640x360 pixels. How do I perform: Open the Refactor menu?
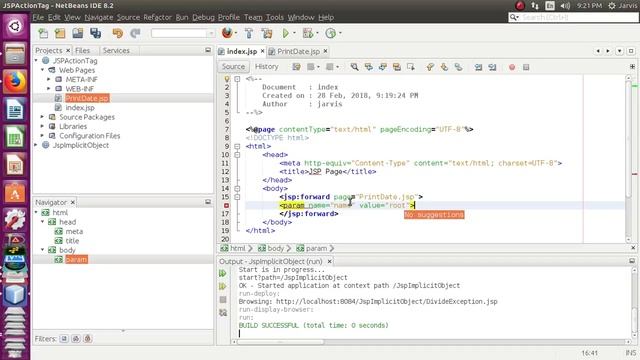pos(157,17)
